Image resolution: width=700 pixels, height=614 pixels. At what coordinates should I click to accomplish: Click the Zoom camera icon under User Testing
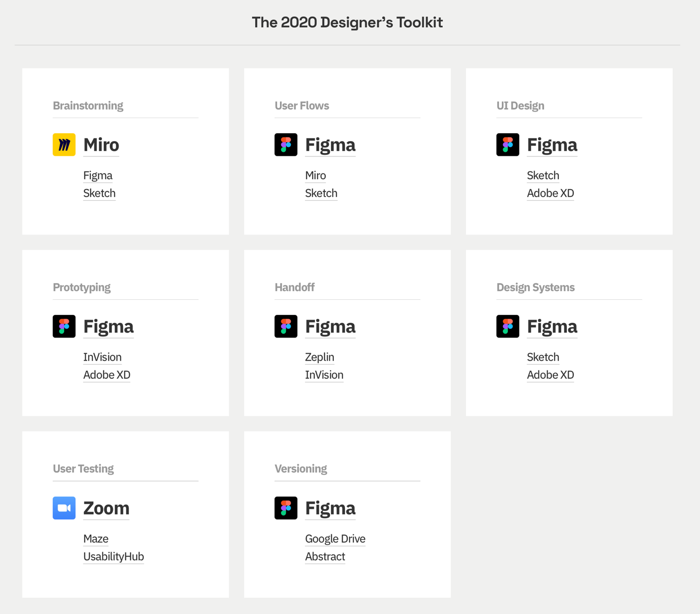pyautogui.click(x=64, y=508)
